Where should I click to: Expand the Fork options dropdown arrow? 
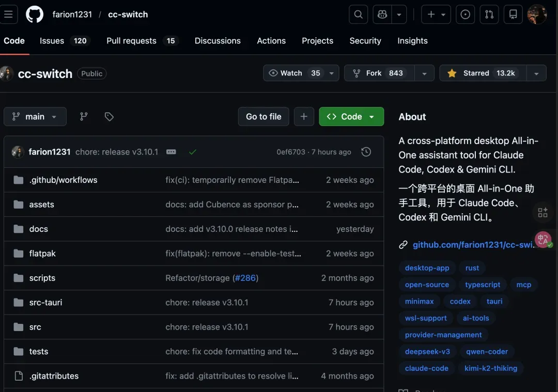coord(424,73)
